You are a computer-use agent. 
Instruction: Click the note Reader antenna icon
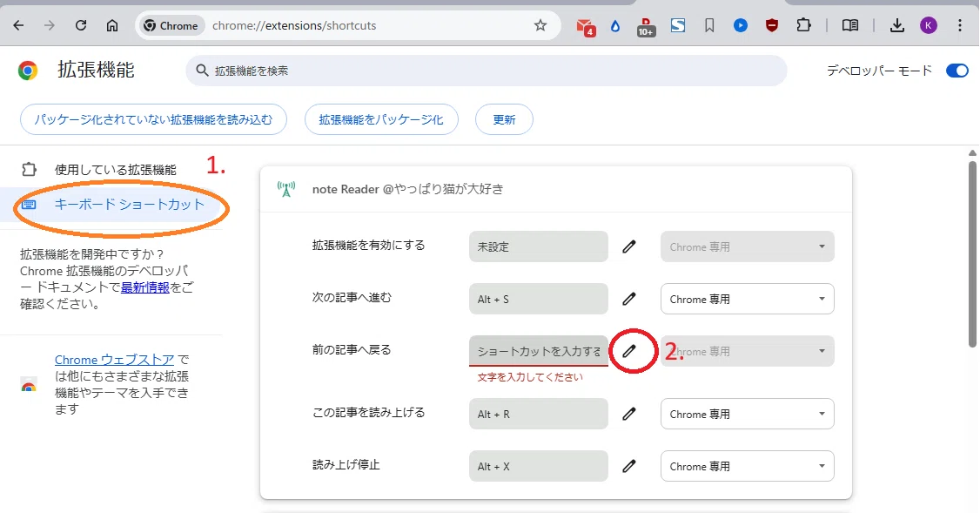(x=286, y=189)
